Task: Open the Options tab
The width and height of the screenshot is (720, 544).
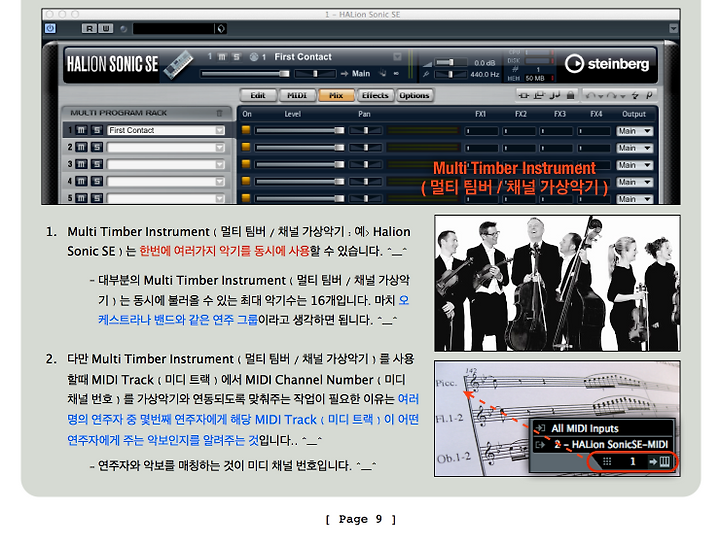Action: (x=414, y=95)
